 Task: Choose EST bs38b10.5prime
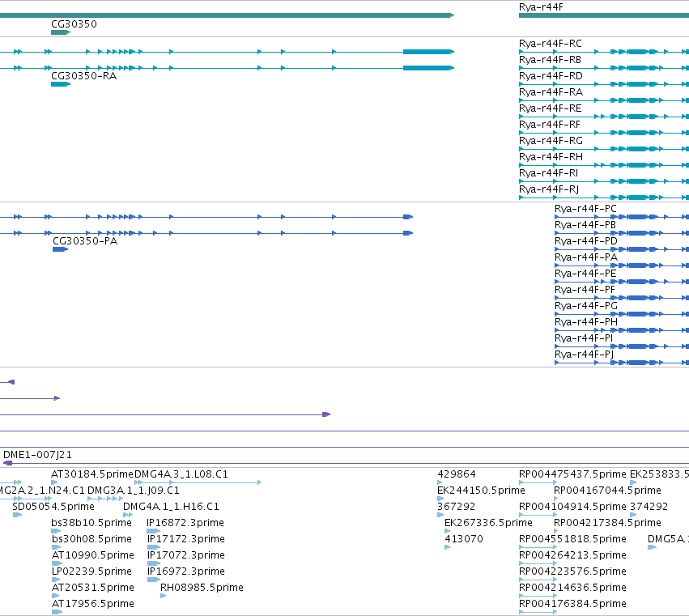[x=91, y=523]
